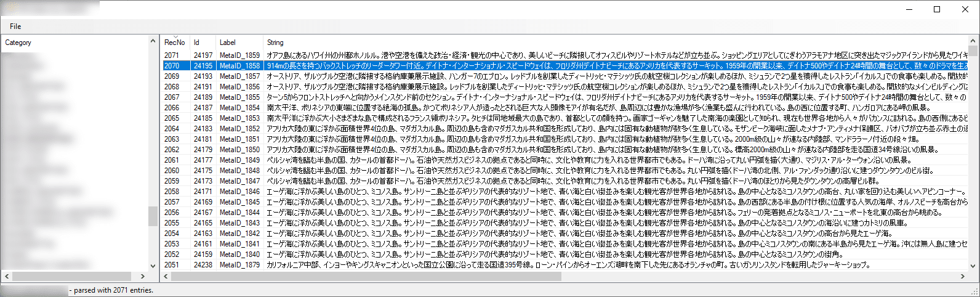Screen dimensions: 980x297
Task: Click the table's horizontal scroll right arrow
Action: tap(963, 277)
